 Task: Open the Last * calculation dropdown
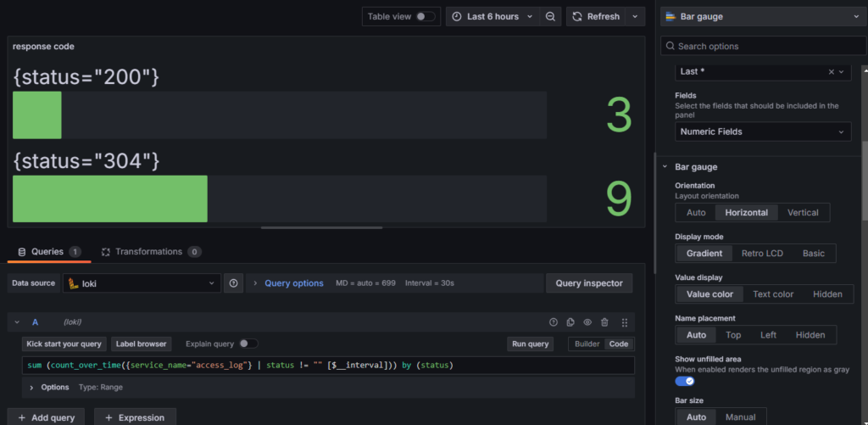[x=842, y=71]
